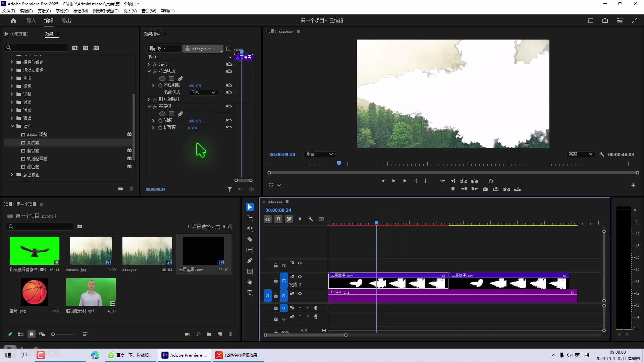Open the 混合模式 正常 dropdown

[x=203, y=93]
